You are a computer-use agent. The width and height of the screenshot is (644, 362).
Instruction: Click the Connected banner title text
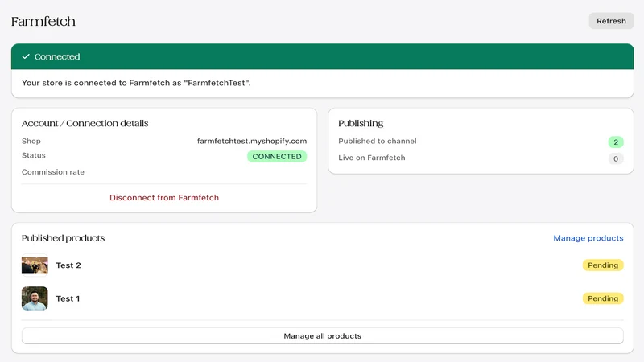57,56
